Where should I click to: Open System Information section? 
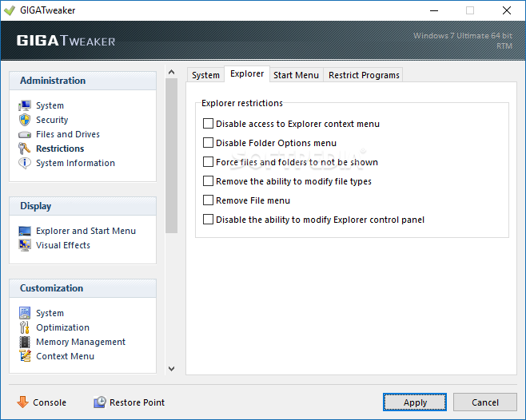[x=75, y=163]
